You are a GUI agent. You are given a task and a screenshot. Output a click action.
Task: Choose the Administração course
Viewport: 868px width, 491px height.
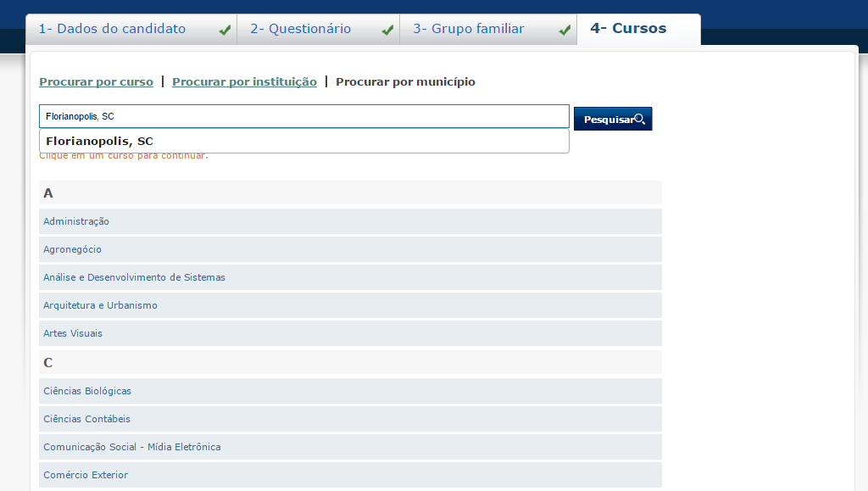pyautogui.click(x=76, y=221)
